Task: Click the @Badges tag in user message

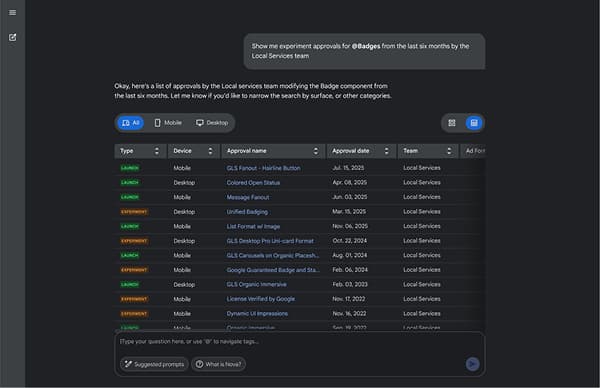Action: click(366, 46)
